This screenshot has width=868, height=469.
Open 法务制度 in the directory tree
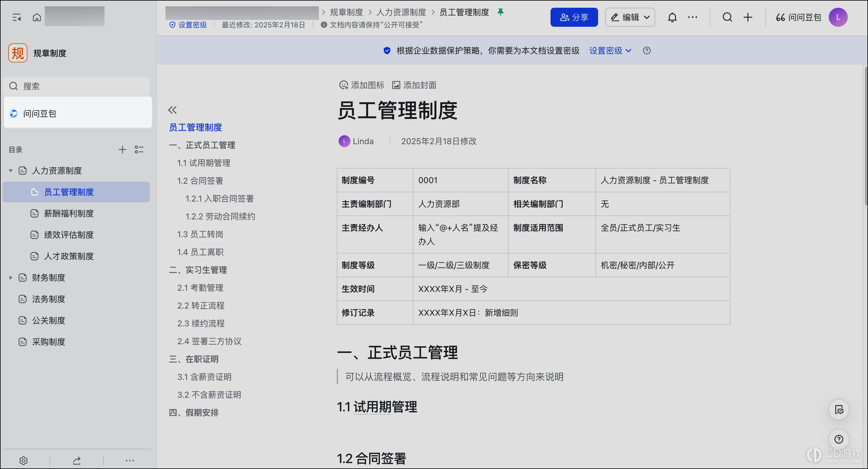76,299
